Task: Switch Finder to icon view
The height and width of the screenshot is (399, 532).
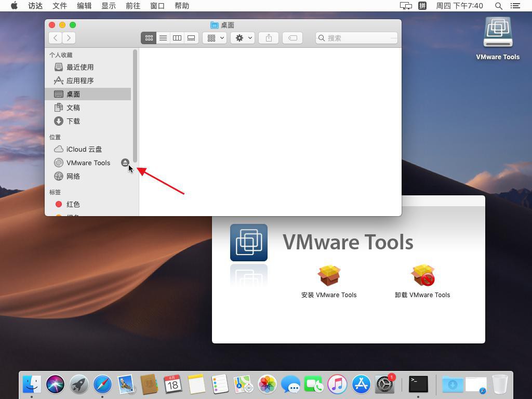Action: tap(149, 38)
